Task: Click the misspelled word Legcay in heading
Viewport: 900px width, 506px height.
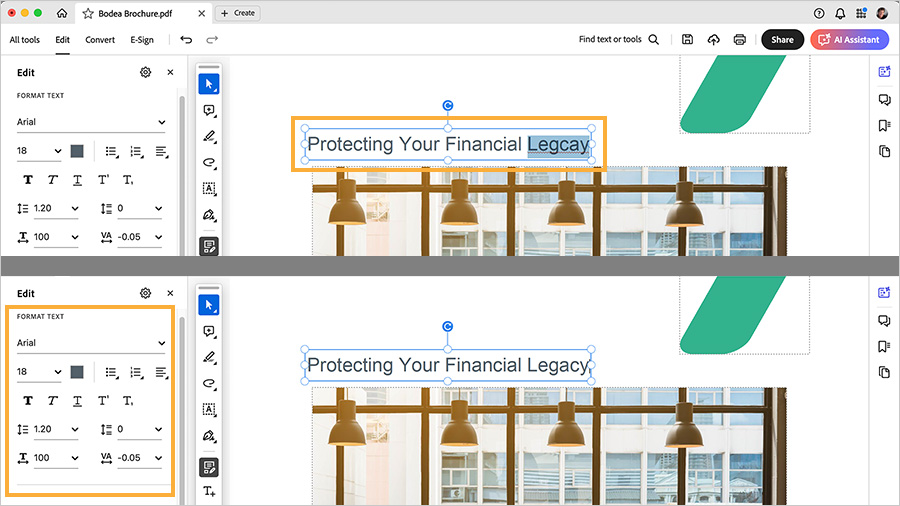Action: tap(558, 145)
